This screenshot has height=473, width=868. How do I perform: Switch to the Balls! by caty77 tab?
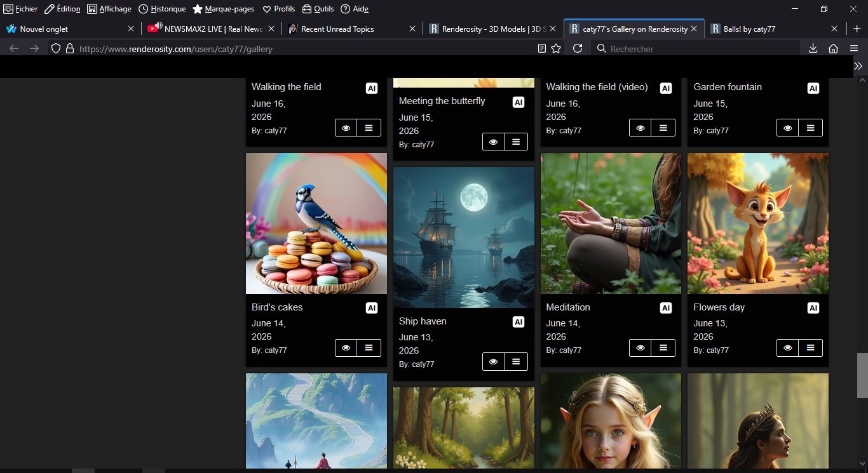775,29
